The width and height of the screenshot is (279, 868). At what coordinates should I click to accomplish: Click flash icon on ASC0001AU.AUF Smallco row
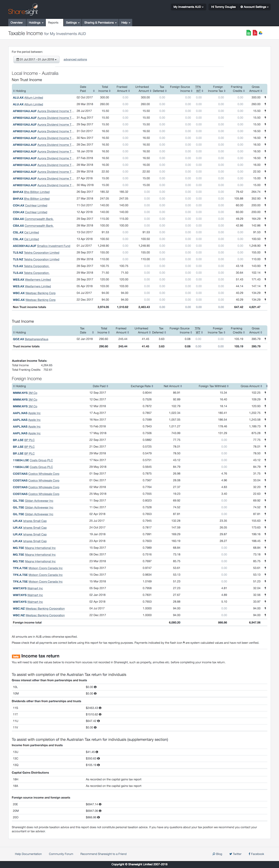pyautogui.click(x=265, y=246)
